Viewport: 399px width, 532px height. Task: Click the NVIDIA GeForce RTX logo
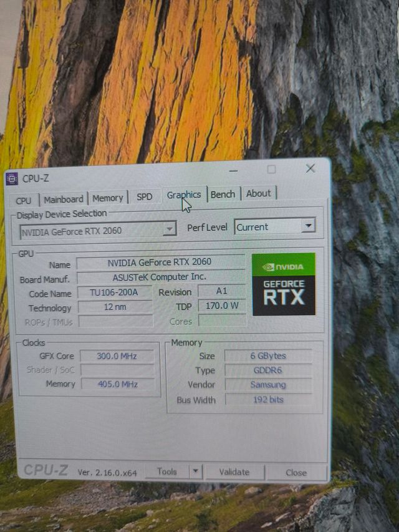tap(284, 284)
